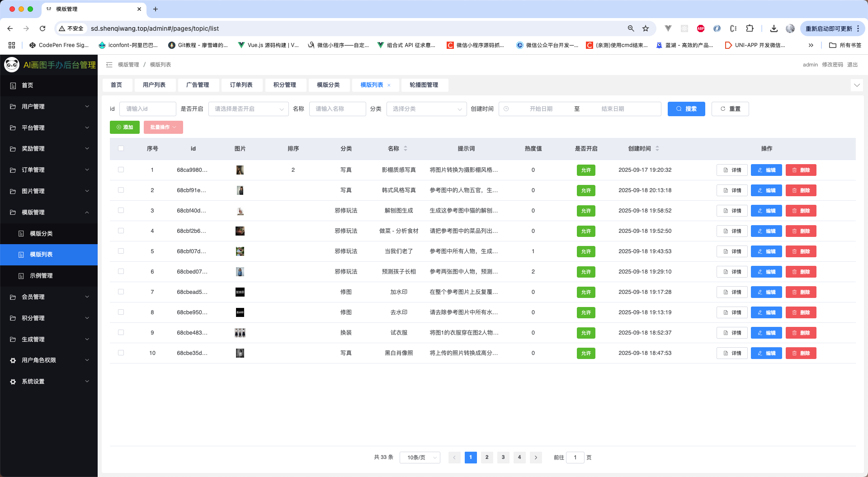Viewport: 868px width, 477px height.
Task: Open the browser extensions puzzle icon
Action: coord(750,28)
